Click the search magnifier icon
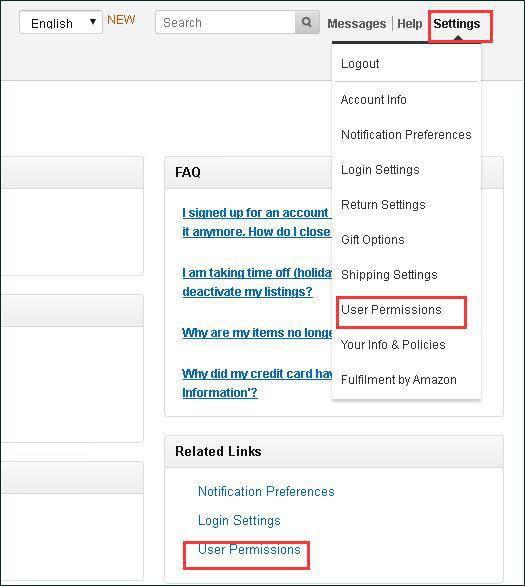Image resolution: width=525 pixels, height=586 pixels. point(307,22)
